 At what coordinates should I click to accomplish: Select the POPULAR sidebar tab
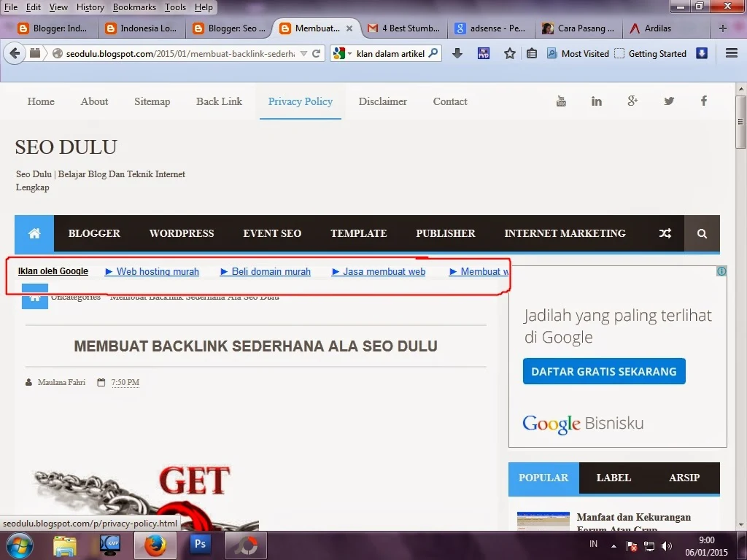[543, 478]
